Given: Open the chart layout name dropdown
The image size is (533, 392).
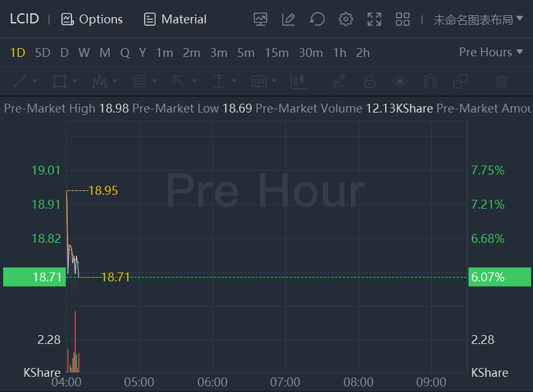Looking at the screenshot, I should point(478,20).
